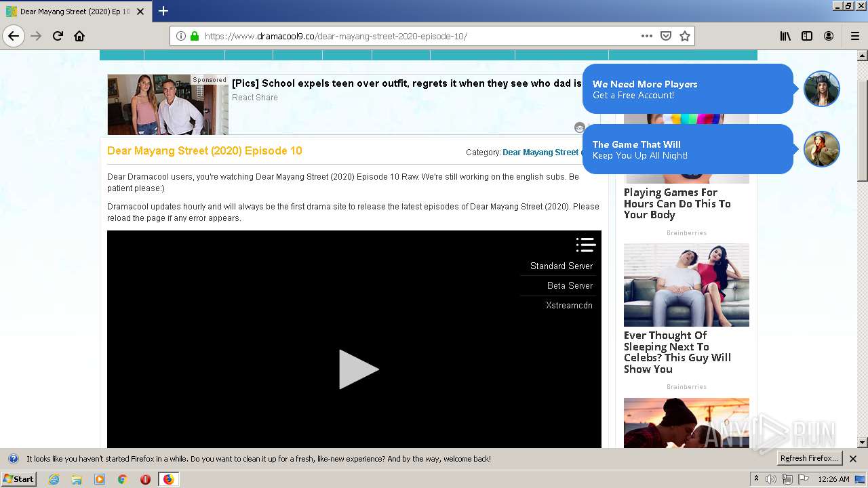Open the Firefox home page
Image resolution: width=868 pixels, height=488 pixels.
[79, 36]
